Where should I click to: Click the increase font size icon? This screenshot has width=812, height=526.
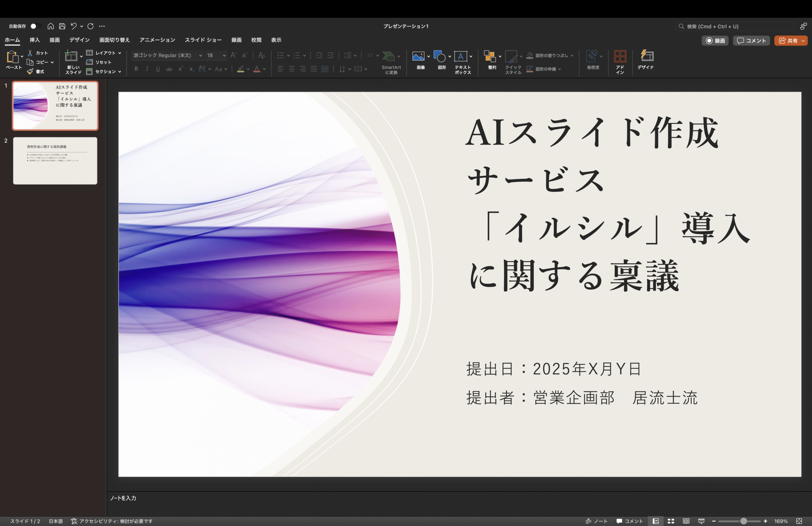233,55
